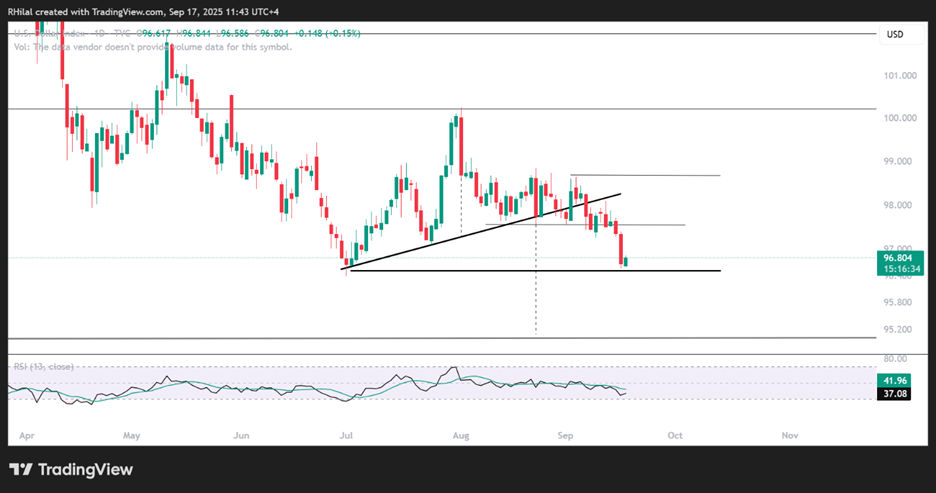
Task: Click the TradingView logo icon
Action: [x=21, y=470]
